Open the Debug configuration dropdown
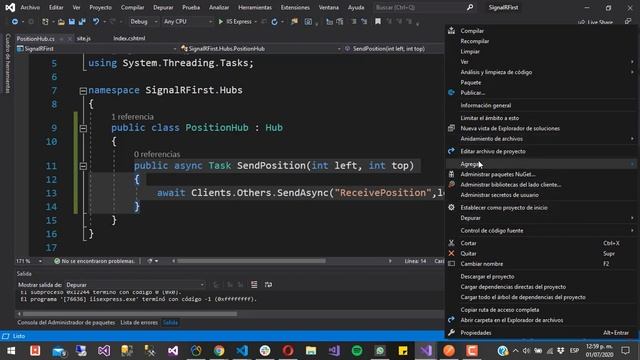 pyautogui.click(x=143, y=22)
